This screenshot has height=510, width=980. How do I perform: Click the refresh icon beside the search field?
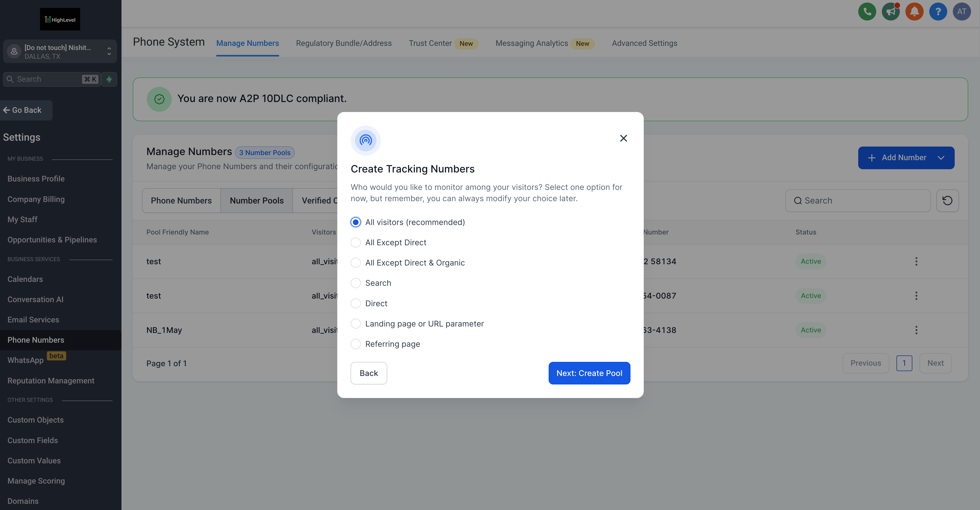pyautogui.click(x=947, y=200)
